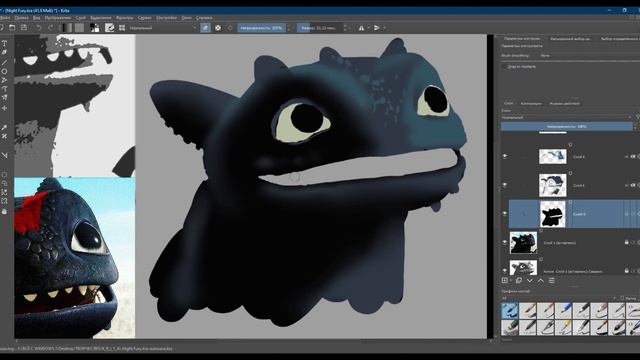Select the black silhouette layer thumbnail
The width and height of the screenshot is (640, 360).
[553, 214]
